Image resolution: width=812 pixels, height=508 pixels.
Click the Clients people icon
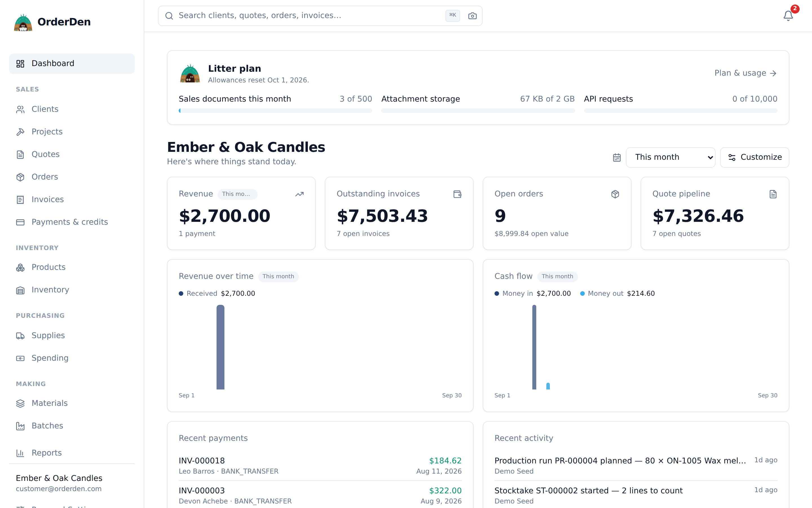click(20, 110)
